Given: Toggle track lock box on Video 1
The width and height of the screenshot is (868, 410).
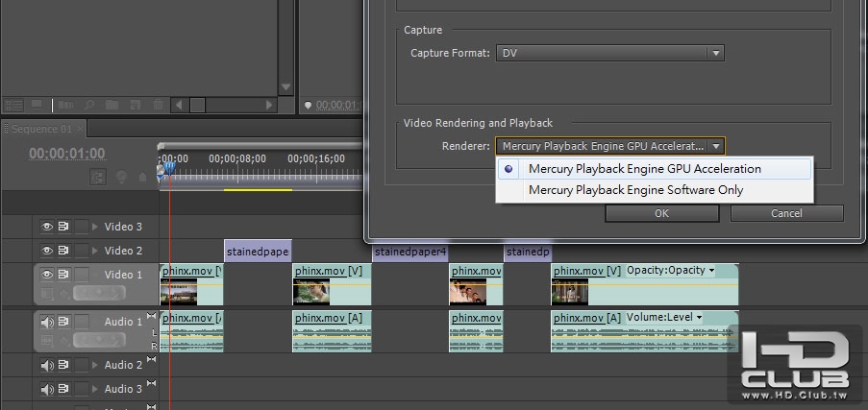Looking at the screenshot, I should click(82, 275).
